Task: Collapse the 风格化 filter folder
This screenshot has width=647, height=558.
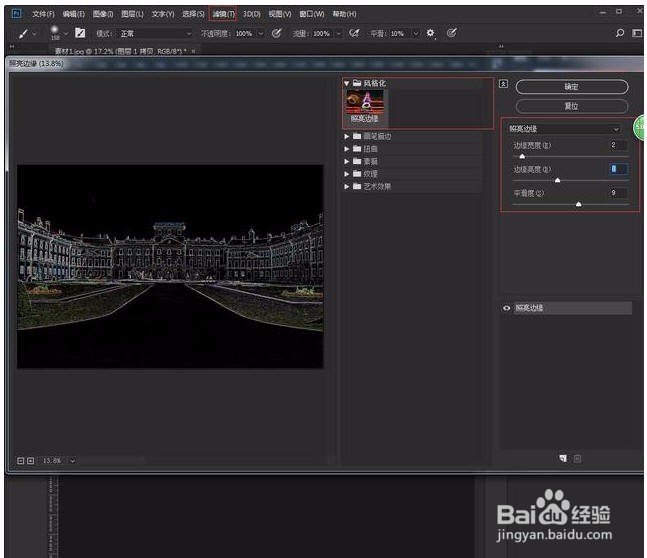Action: click(347, 83)
